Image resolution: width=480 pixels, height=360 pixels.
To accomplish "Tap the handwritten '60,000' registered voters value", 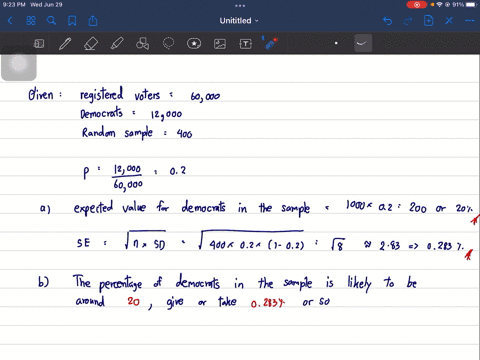I will 205,97.
